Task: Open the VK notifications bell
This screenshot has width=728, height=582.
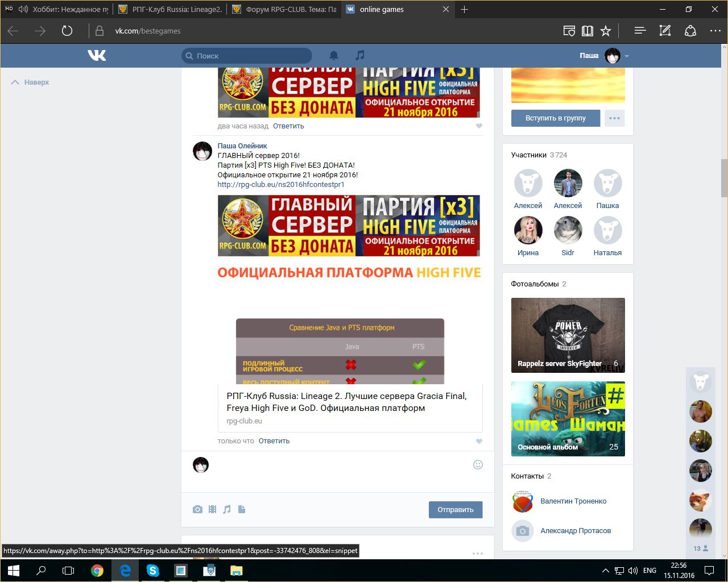Action: 334,55
